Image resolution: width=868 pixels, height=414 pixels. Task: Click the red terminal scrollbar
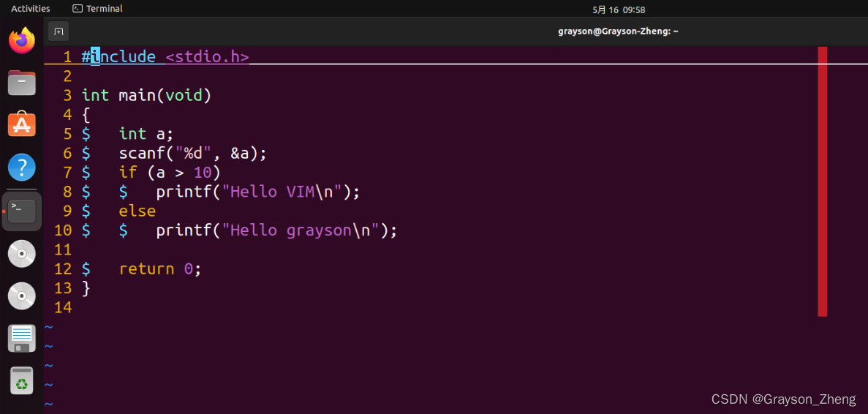[x=822, y=181]
